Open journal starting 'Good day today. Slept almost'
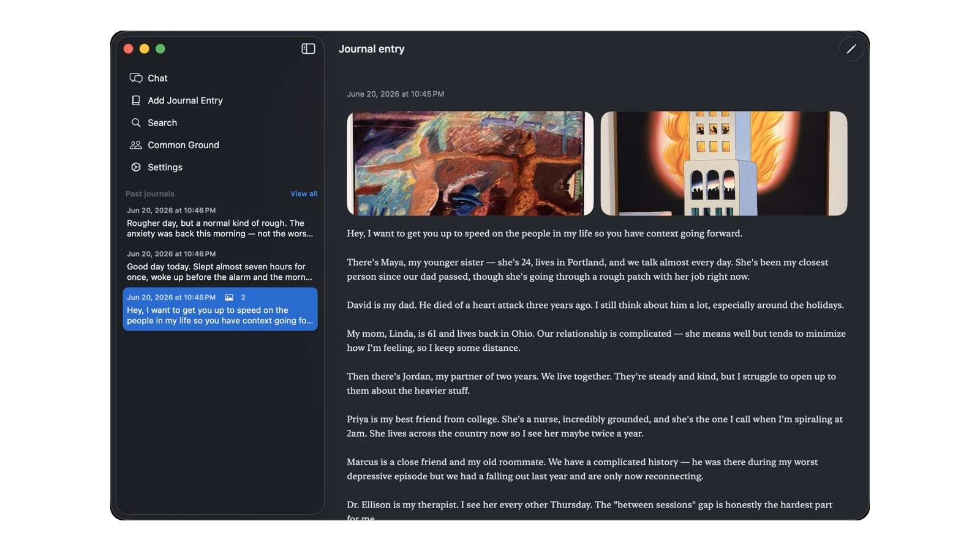This screenshot has height=551, width=980. (220, 266)
